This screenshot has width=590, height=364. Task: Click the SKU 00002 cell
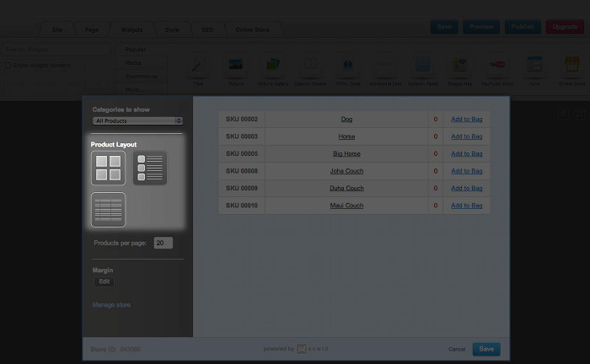[x=242, y=119]
